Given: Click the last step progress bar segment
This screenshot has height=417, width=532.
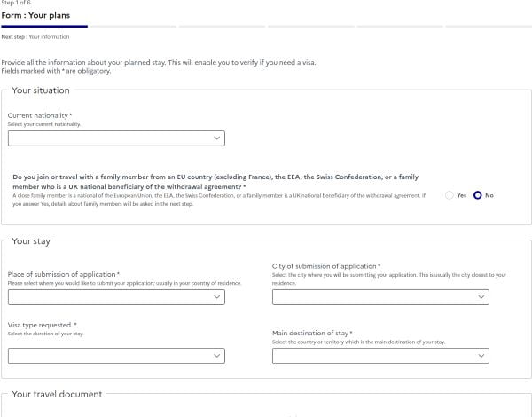Looking at the screenshot, I should point(489,26).
